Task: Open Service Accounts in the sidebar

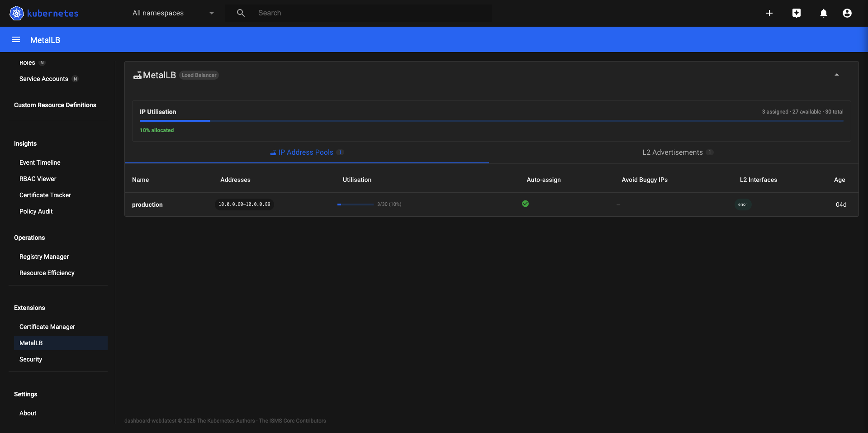Action: 44,79
